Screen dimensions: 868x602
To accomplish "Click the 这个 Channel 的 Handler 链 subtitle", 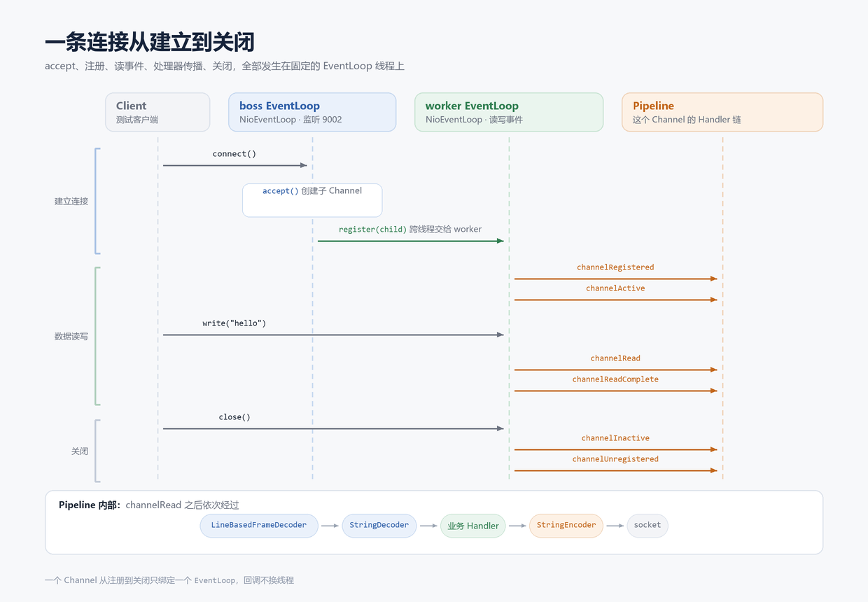I will (x=687, y=120).
